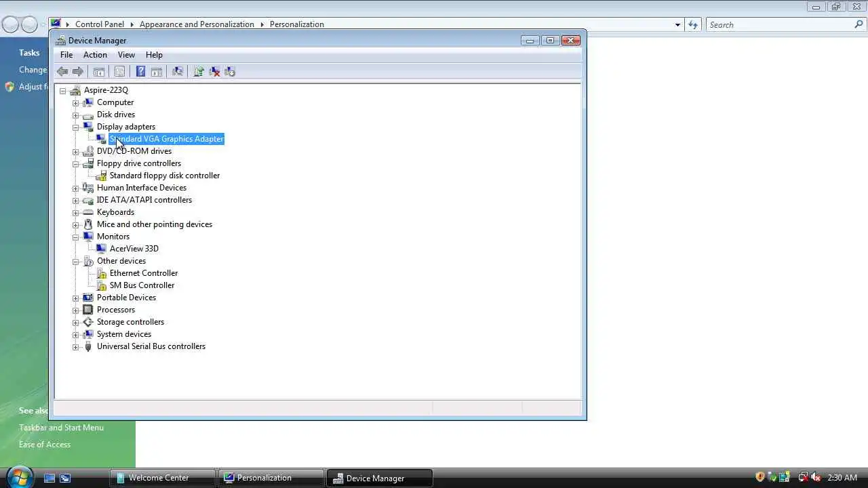
Task: Switch to Personalization taskbar button
Action: 271,478
